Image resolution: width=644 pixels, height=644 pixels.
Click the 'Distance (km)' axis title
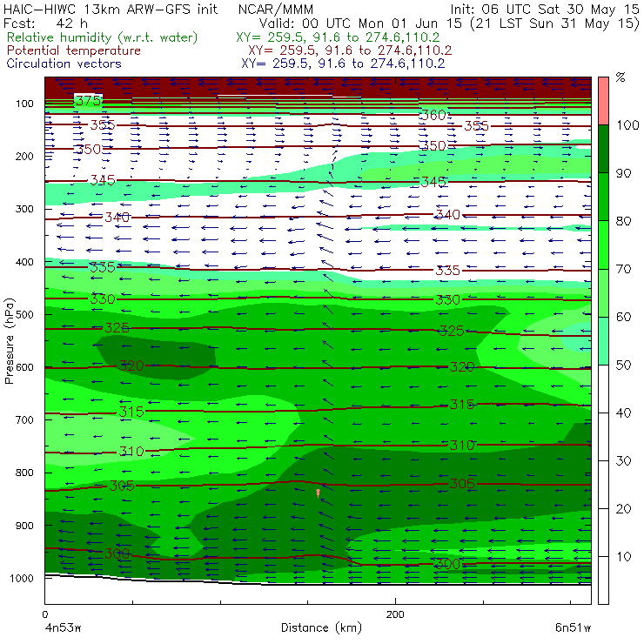point(321,627)
